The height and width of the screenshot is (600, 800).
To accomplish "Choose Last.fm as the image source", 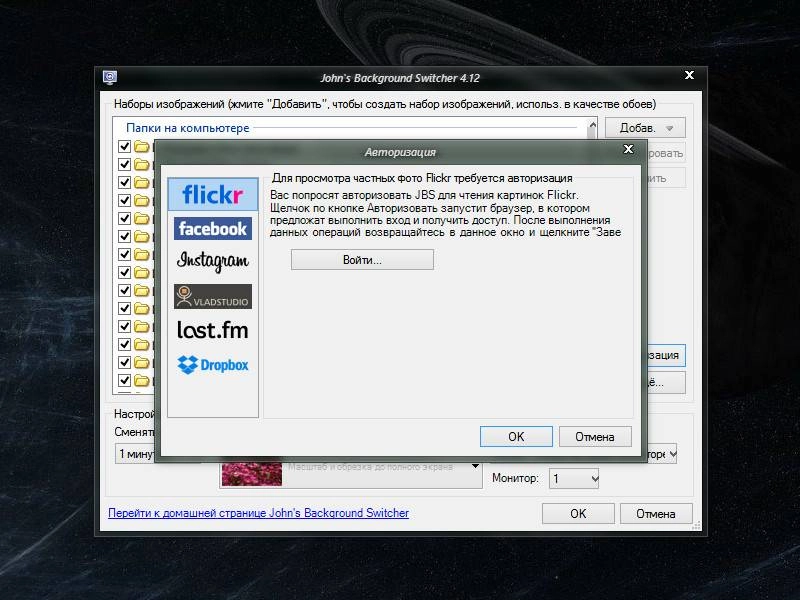I will point(211,330).
